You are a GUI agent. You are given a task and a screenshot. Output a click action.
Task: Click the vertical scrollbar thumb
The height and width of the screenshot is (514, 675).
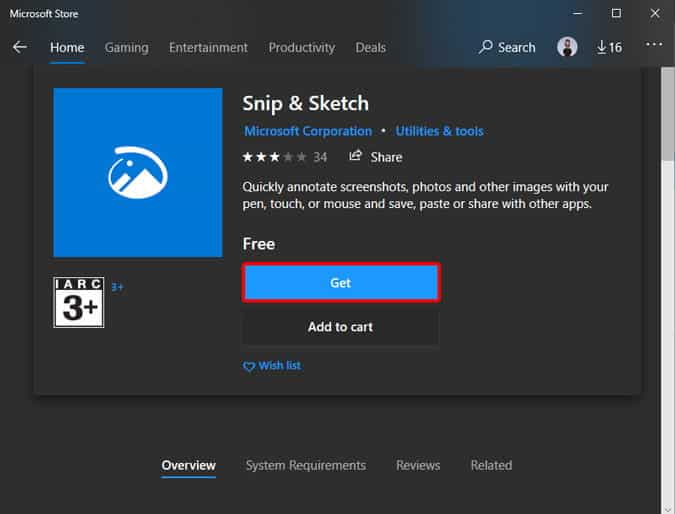click(x=668, y=113)
